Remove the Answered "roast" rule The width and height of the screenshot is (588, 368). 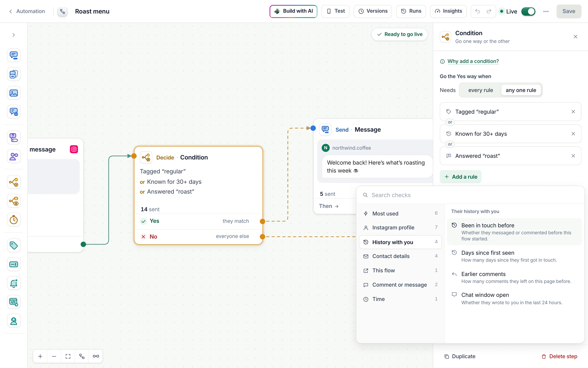pos(573,156)
